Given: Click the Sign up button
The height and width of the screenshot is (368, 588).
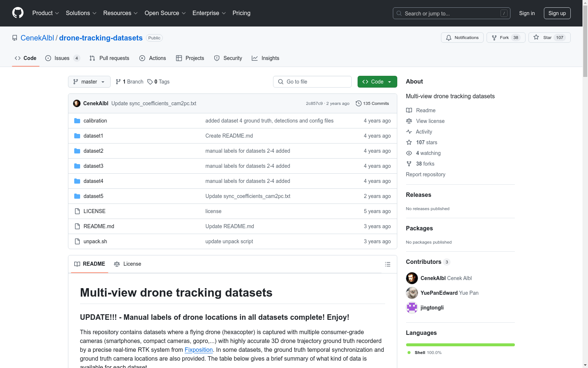Looking at the screenshot, I should point(557,13).
